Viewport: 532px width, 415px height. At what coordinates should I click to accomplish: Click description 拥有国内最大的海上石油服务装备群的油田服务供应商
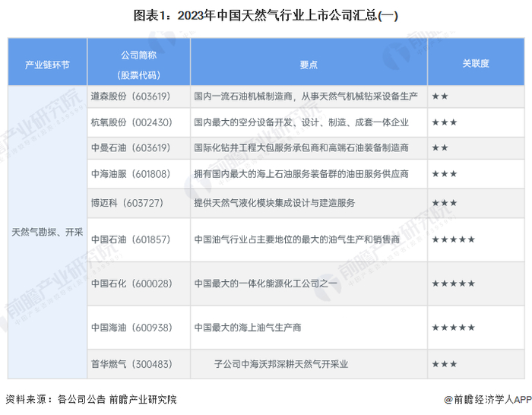[x=301, y=174]
